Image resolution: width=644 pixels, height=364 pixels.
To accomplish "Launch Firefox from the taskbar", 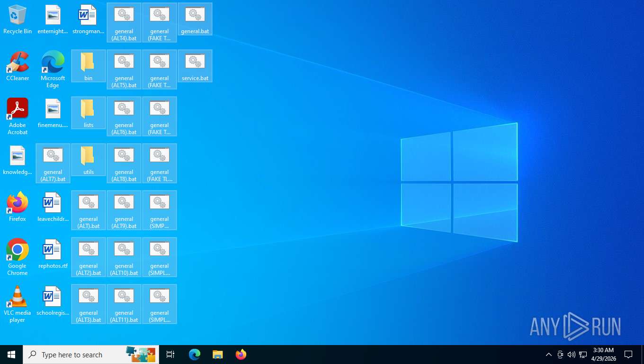I will point(241,355).
